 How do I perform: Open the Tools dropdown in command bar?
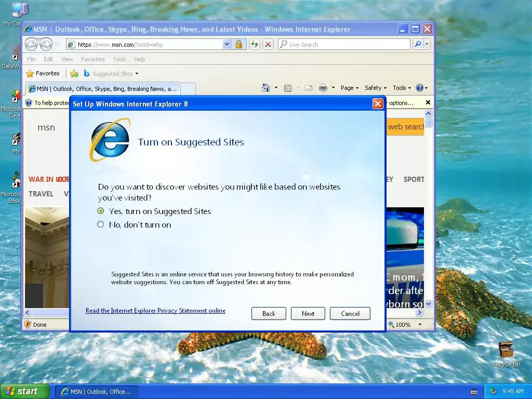point(402,88)
